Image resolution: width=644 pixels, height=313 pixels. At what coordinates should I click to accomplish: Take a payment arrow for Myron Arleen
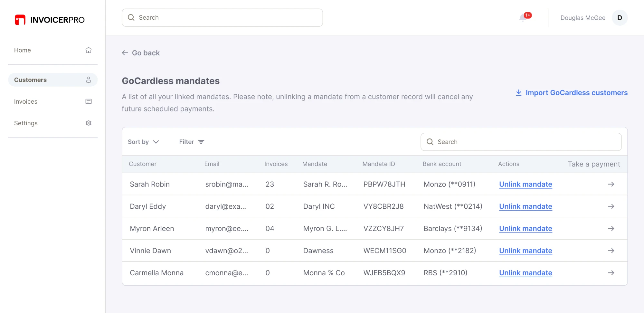coord(611,229)
